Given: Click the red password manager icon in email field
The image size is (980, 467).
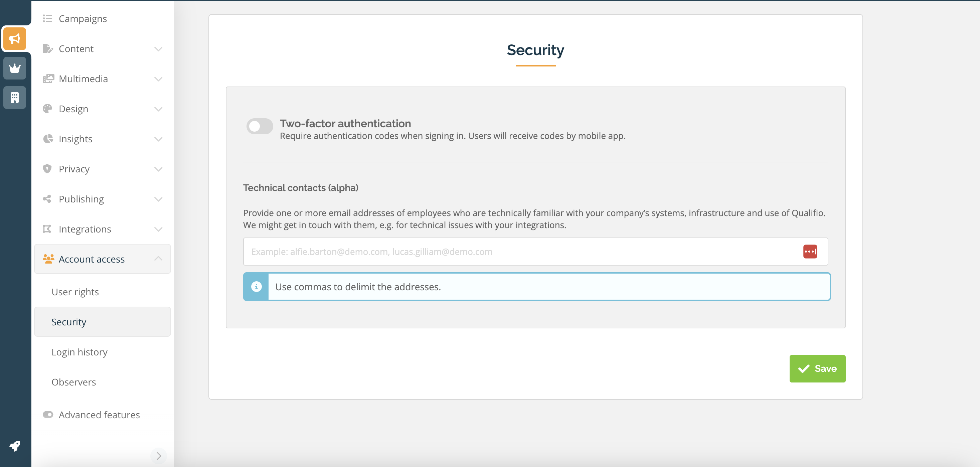Looking at the screenshot, I should point(810,252).
